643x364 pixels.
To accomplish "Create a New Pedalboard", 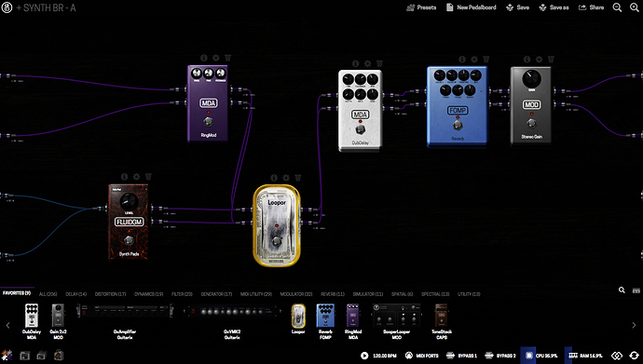I will click(472, 7).
